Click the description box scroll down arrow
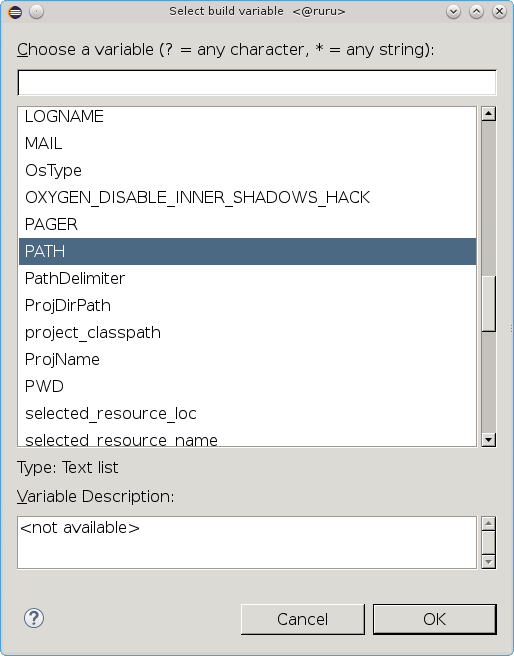This screenshot has height=656, width=514. (488, 561)
